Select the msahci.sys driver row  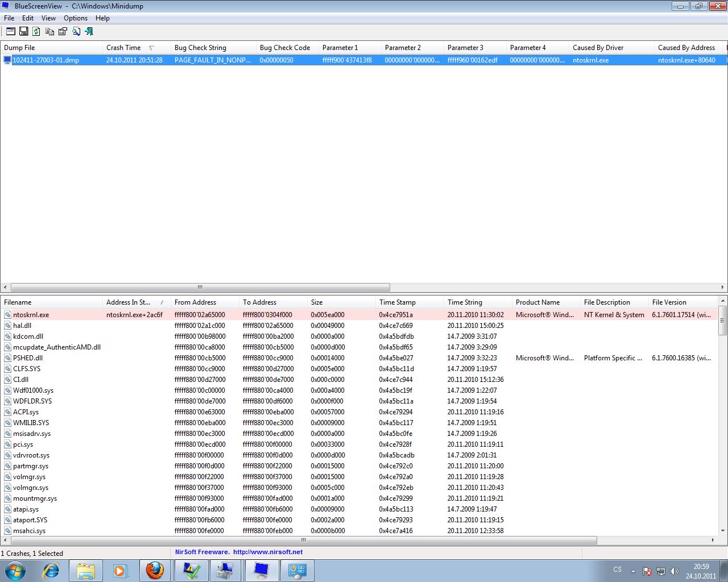pyautogui.click(x=359, y=531)
